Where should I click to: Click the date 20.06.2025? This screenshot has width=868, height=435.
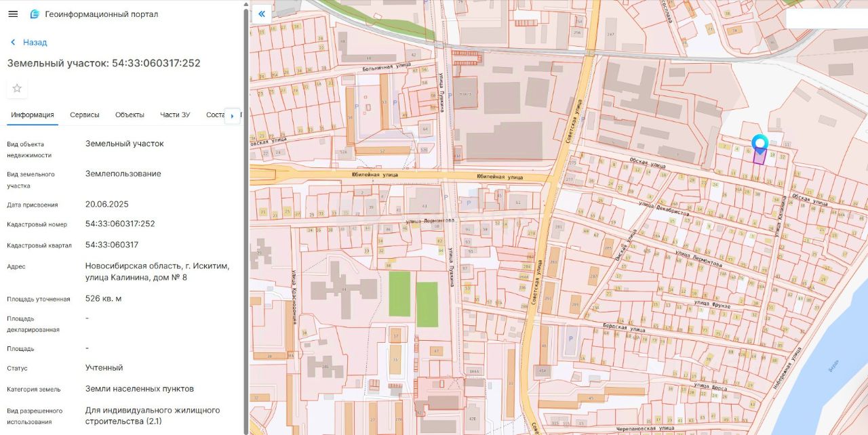pyautogui.click(x=107, y=204)
